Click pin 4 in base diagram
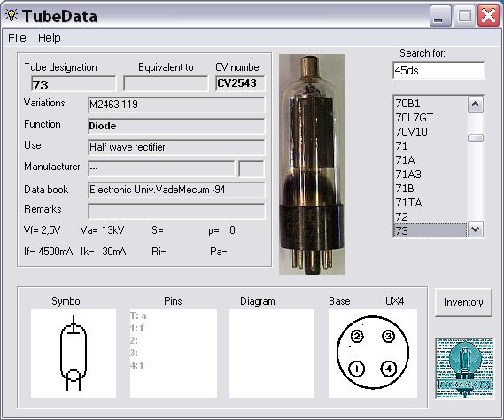Viewport: 504px width, 420px height. tap(388, 369)
